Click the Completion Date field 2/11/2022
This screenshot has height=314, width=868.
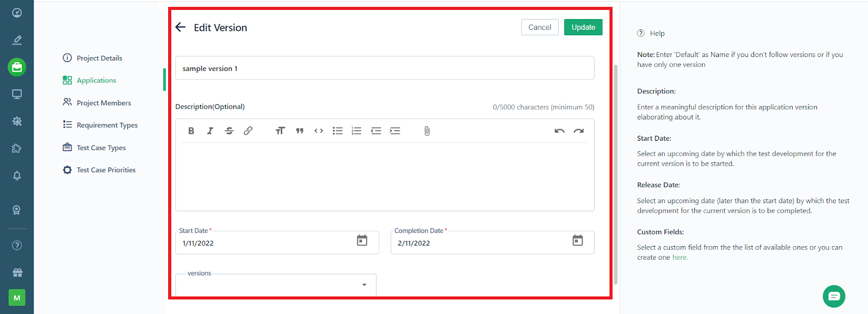click(x=493, y=242)
